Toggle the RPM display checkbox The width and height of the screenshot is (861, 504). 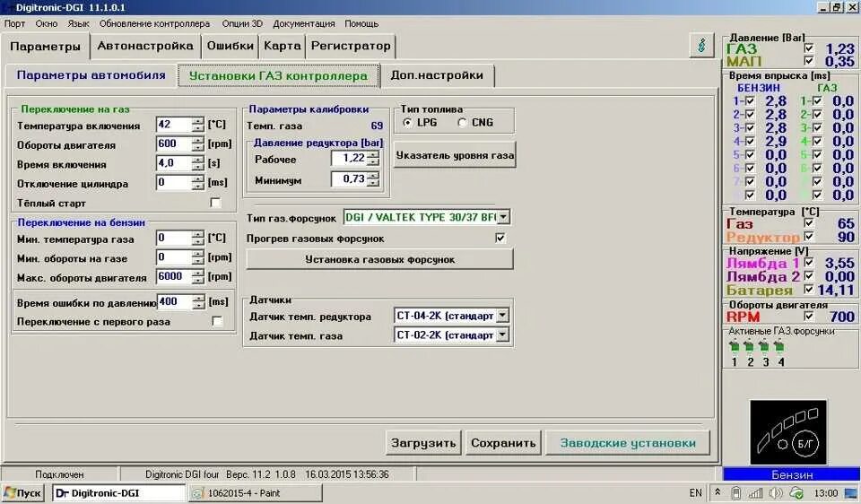pos(808,316)
